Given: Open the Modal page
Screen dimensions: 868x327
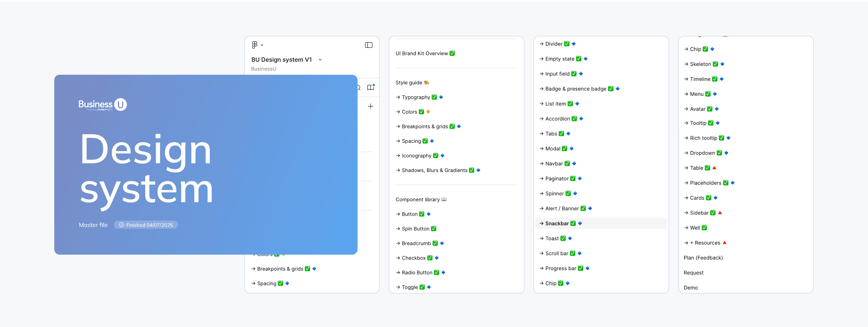Looking at the screenshot, I should (556, 148).
